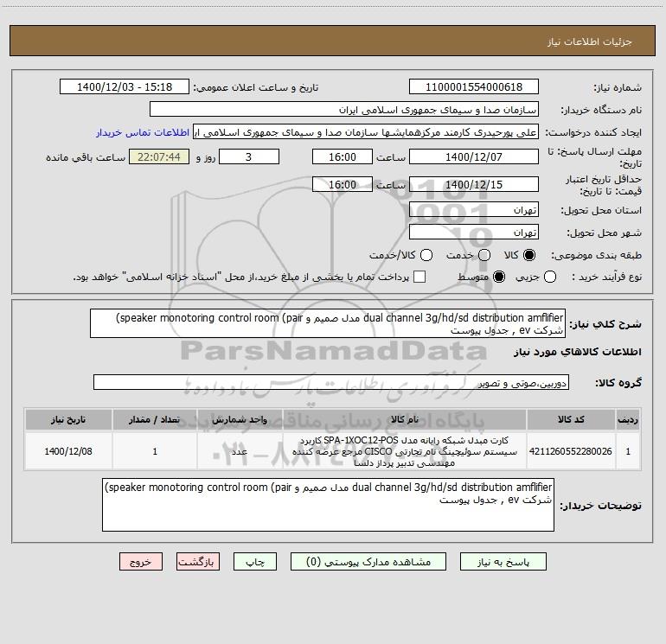
Task: Click the خروج exit button
Action: click(141, 562)
